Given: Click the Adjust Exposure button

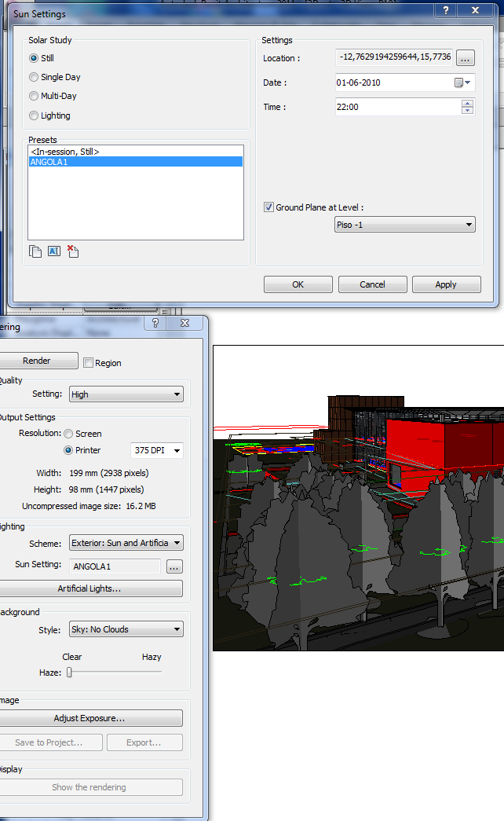Looking at the screenshot, I should (89, 718).
